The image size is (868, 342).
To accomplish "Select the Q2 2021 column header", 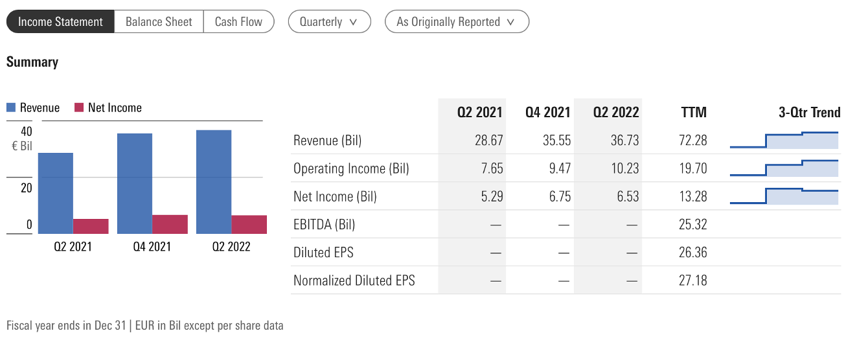I will 479,112.
